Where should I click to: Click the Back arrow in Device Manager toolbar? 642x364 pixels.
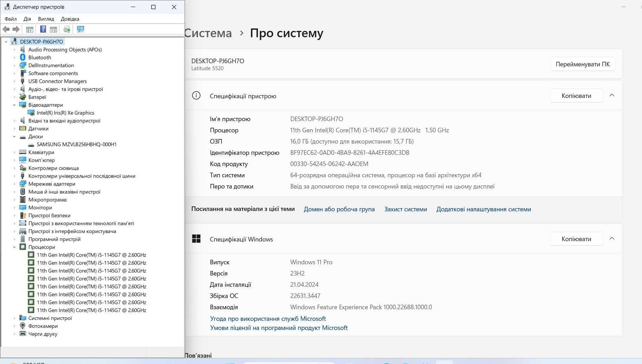tap(6, 29)
